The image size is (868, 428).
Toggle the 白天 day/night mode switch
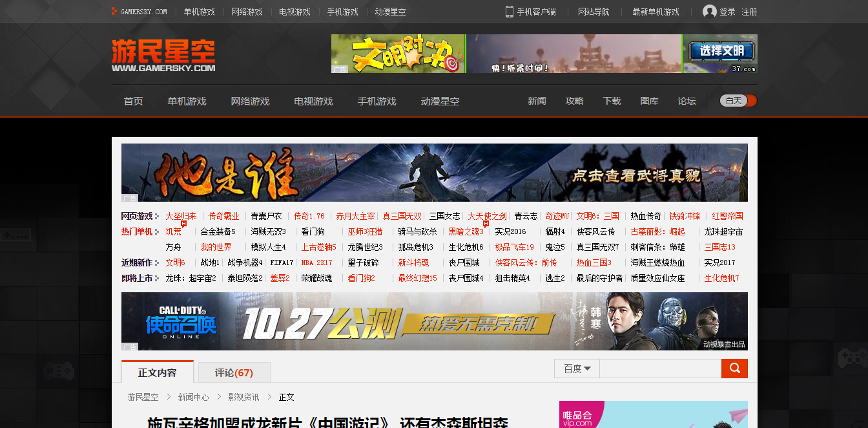coord(738,101)
